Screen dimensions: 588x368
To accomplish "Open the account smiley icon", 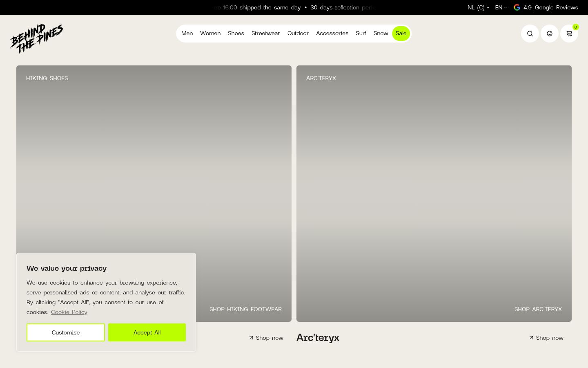I will click(549, 34).
